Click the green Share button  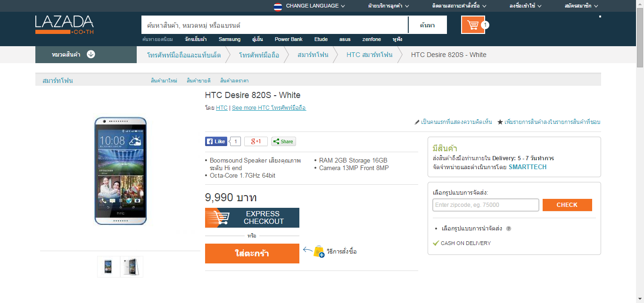(x=283, y=141)
